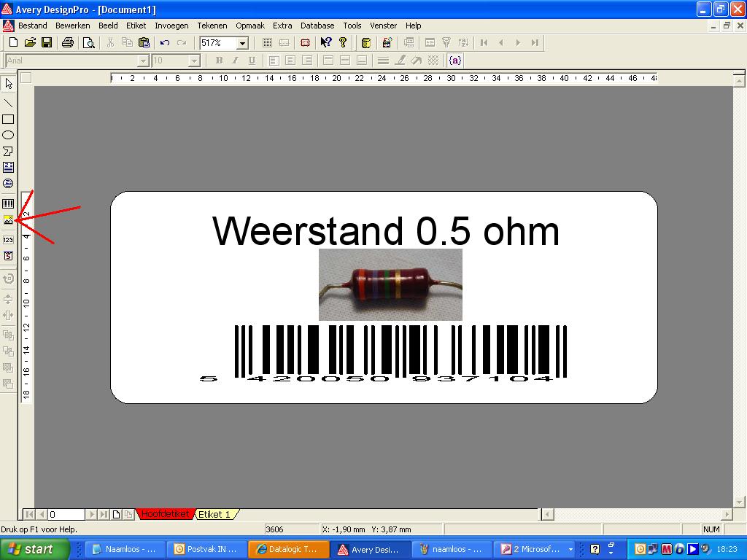Open the Venster menu
Screen dimensions: 747x560
pyautogui.click(x=384, y=26)
